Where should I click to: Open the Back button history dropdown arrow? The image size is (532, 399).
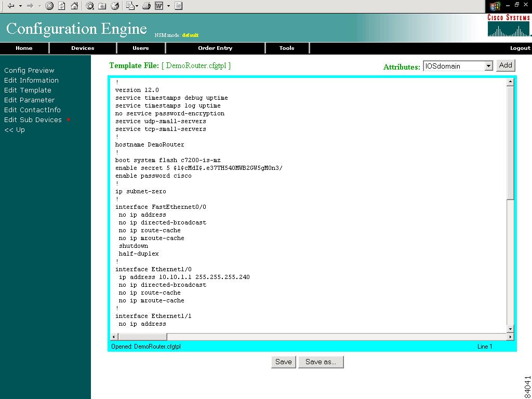click(20, 6)
